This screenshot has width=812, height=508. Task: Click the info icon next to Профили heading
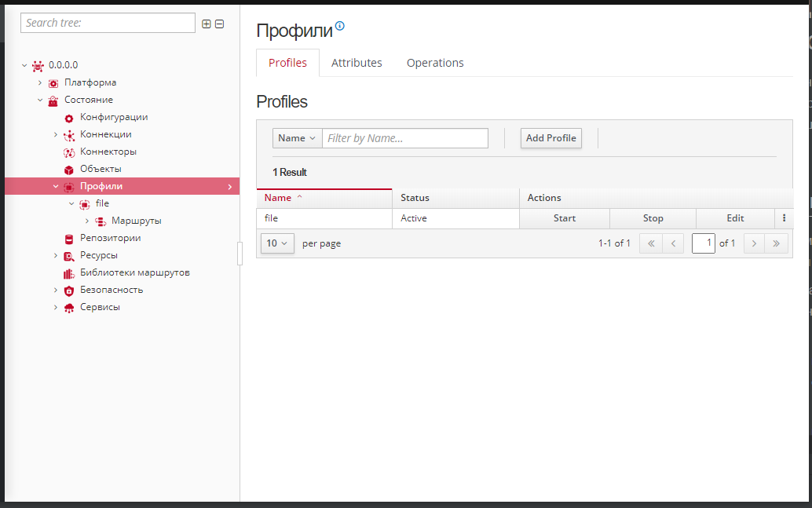click(x=340, y=27)
